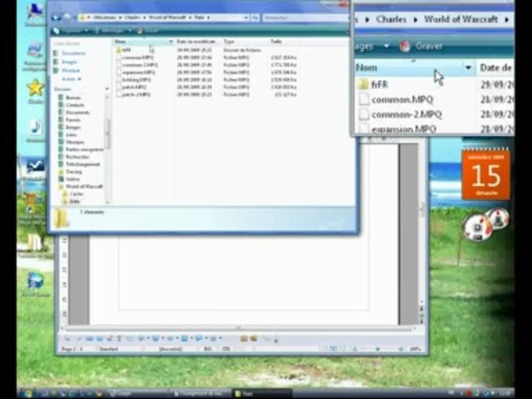Select Favoris in the folder tree
The width and height of the screenshot is (532, 399).
(x=70, y=120)
